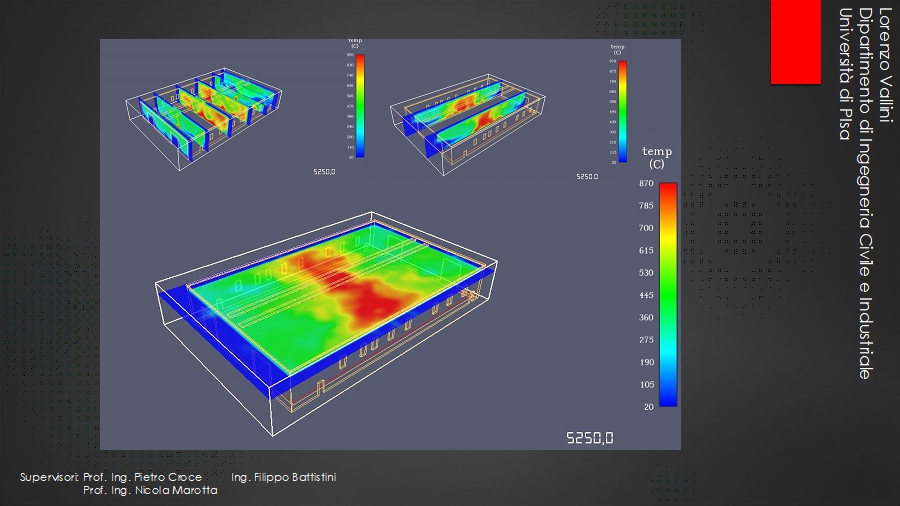Click the 5250.0 label under the top-right model
The image size is (900, 506).
587,177
